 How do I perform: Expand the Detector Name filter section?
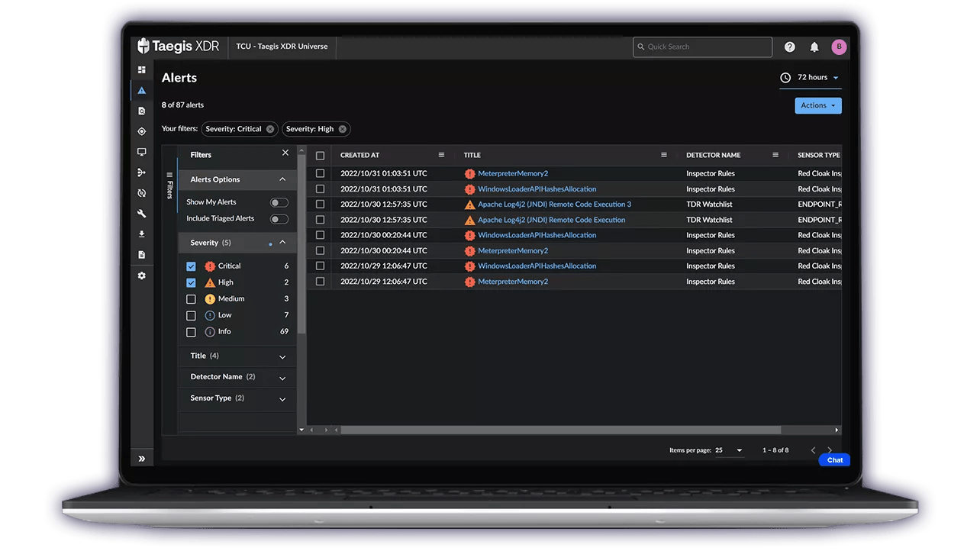(x=282, y=378)
